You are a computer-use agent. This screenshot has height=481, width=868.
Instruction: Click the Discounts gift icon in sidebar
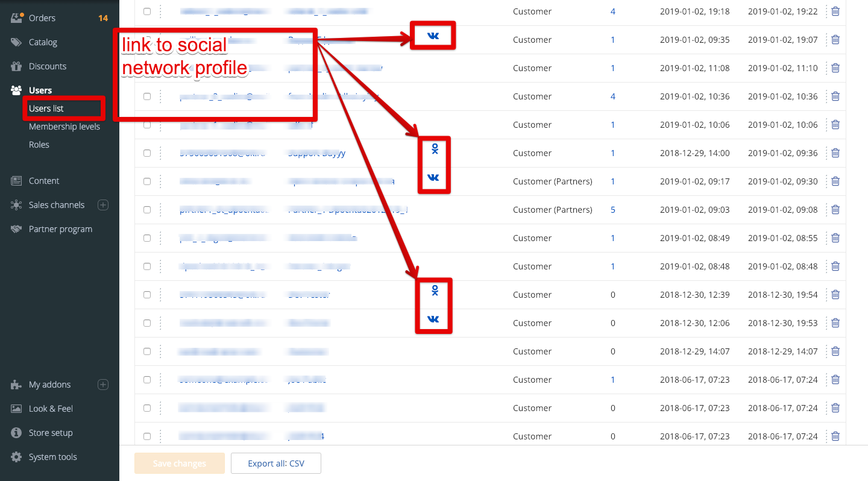pyautogui.click(x=16, y=66)
